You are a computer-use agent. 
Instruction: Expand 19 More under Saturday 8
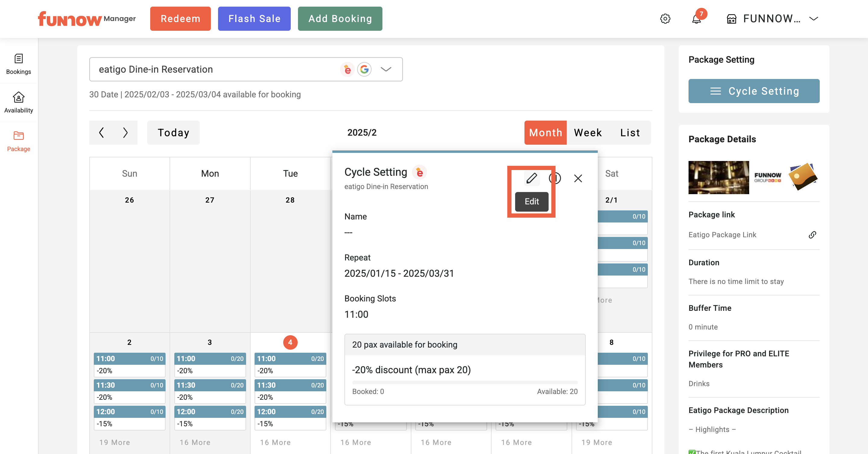(x=597, y=443)
